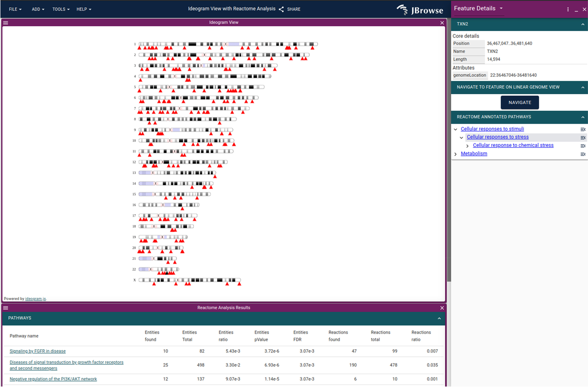The height and width of the screenshot is (387, 588).
Task: Click the black selected marker under chromosome 22
Action: coord(167,273)
